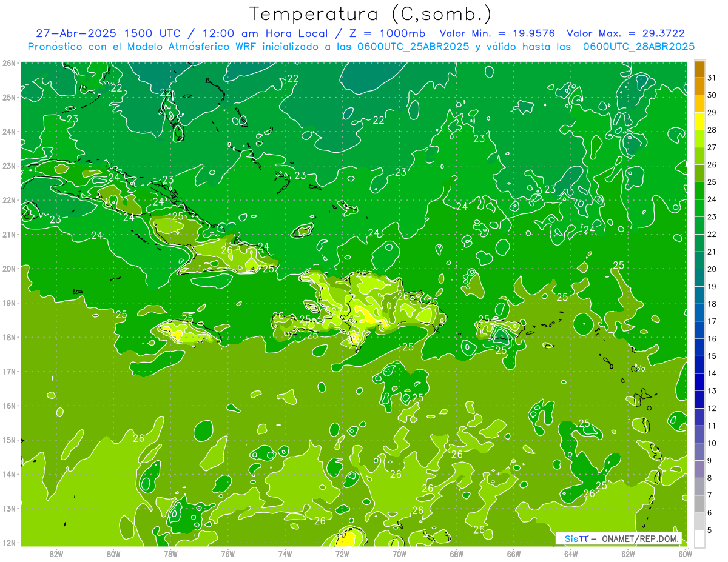Click color bar label '29'
Screen dimensions: 728x562
(x=712, y=112)
